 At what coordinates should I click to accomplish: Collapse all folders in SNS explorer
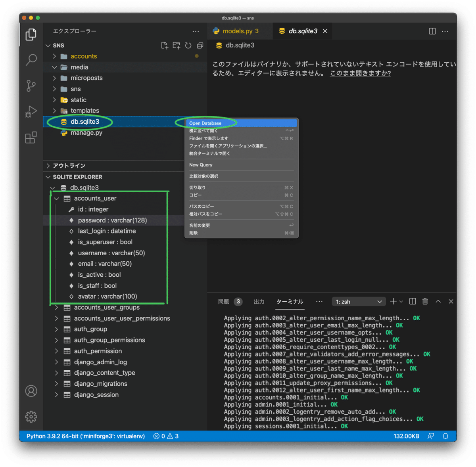[200, 46]
